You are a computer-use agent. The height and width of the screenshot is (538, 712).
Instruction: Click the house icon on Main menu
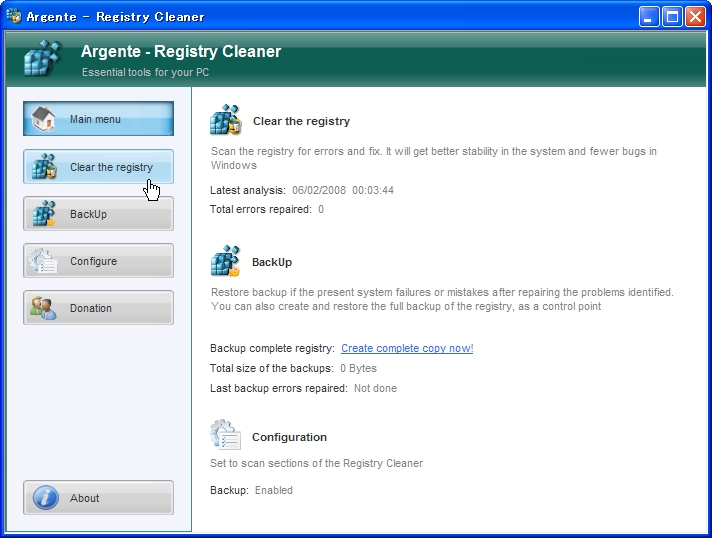[x=43, y=119]
